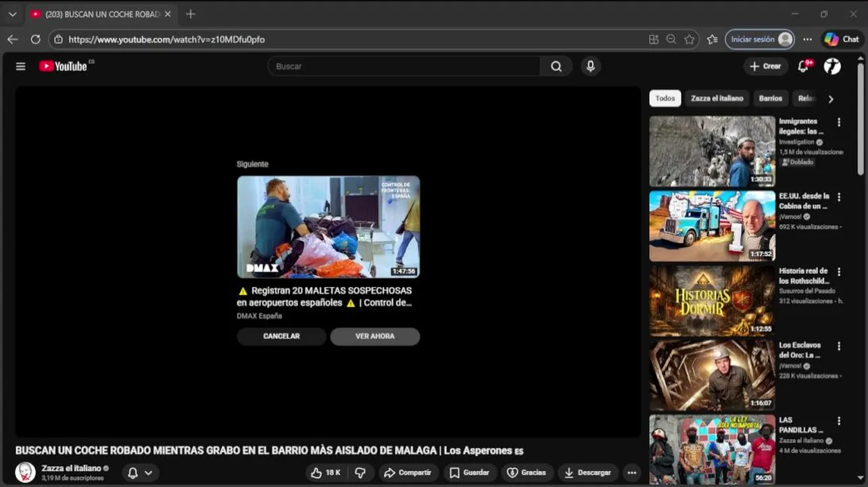Open options for the EE.UU. desde la Cabina video

point(839,197)
